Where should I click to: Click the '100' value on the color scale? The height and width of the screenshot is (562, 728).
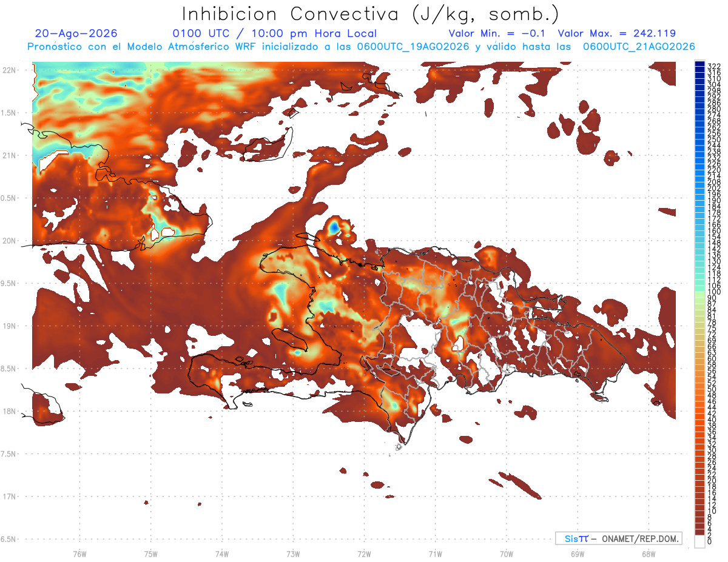713,292
